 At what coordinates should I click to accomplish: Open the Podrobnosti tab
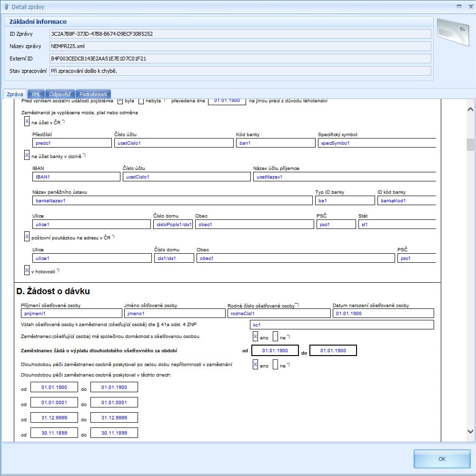pos(93,94)
